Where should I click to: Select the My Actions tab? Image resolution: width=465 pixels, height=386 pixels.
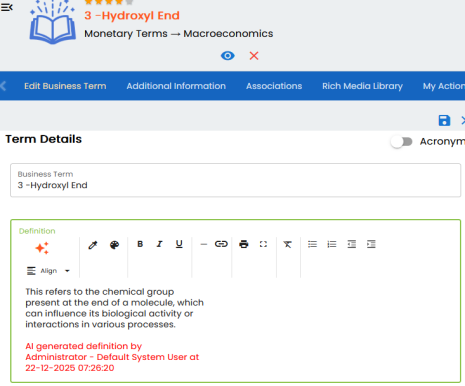pos(444,86)
